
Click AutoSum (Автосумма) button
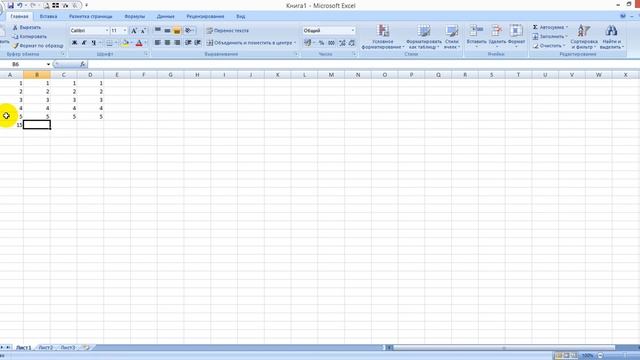[550, 27]
